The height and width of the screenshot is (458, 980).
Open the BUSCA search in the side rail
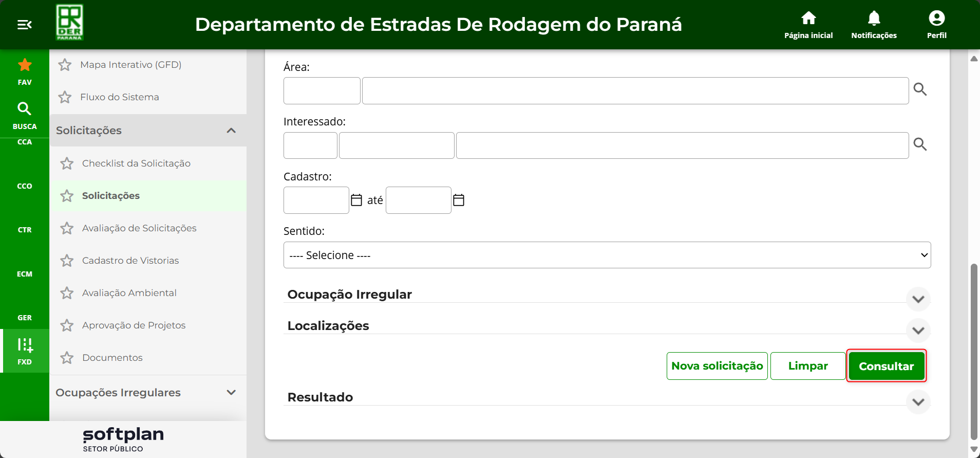(x=25, y=115)
